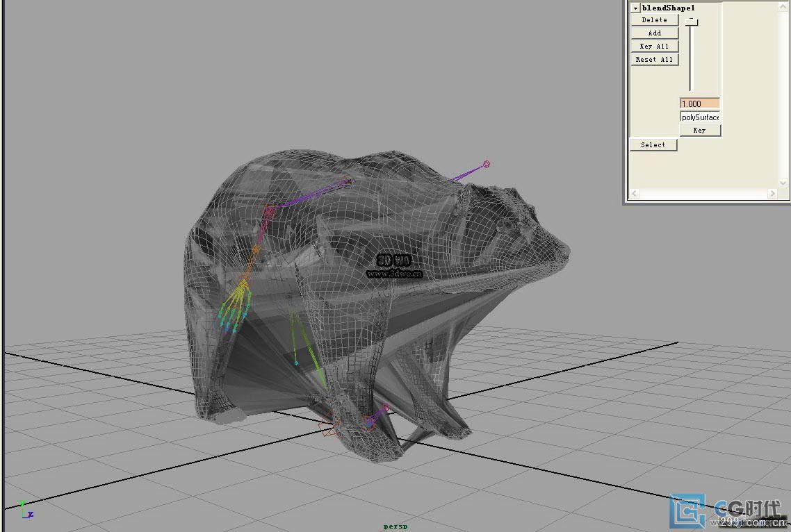Click the blendShape1 panel title text
The image size is (791, 532).
click(669, 8)
